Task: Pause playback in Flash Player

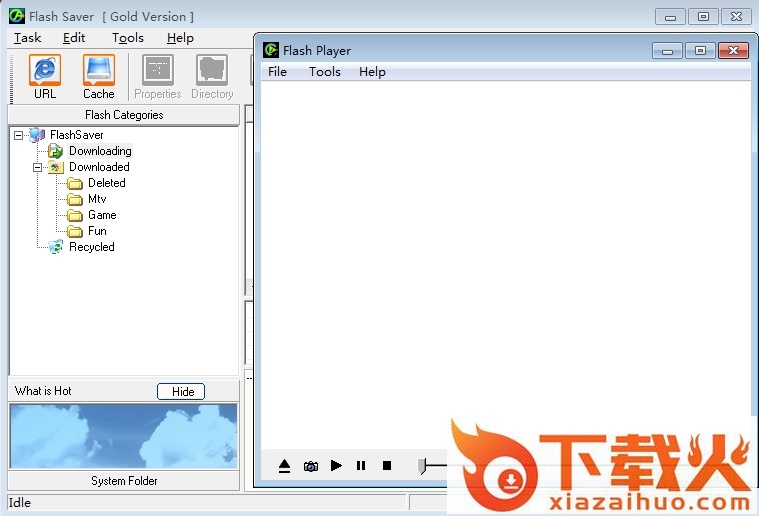Action: pos(361,466)
